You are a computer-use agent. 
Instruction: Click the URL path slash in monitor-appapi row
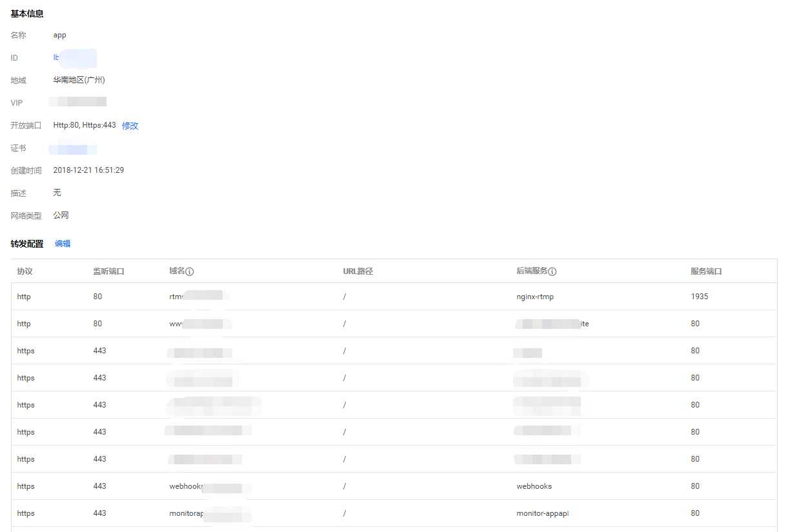345,513
